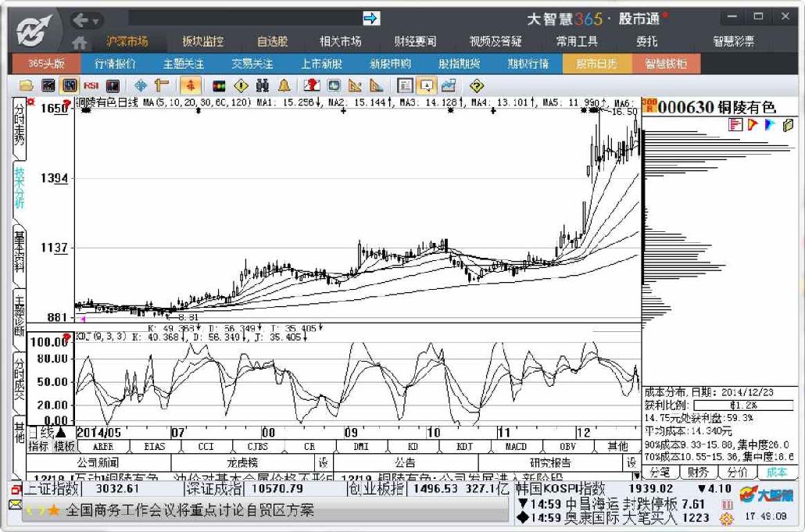This screenshot has width=805, height=532.
Task: Click the blue go arrow in search bar
Action: click(370, 19)
